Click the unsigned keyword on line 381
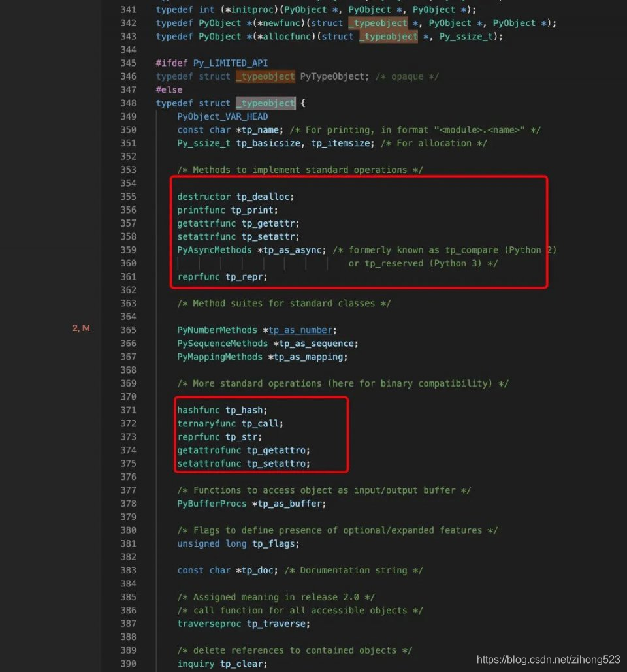This screenshot has height=672, width=627. (199, 543)
